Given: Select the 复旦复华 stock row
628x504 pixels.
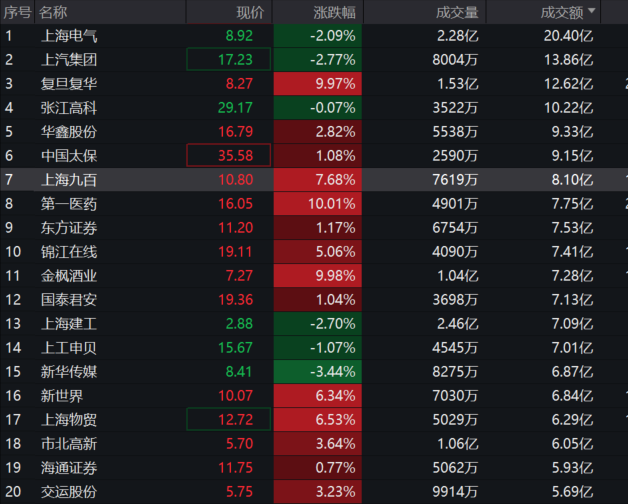Looking at the screenshot, I should pyautogui.click(x=314, y=84).
